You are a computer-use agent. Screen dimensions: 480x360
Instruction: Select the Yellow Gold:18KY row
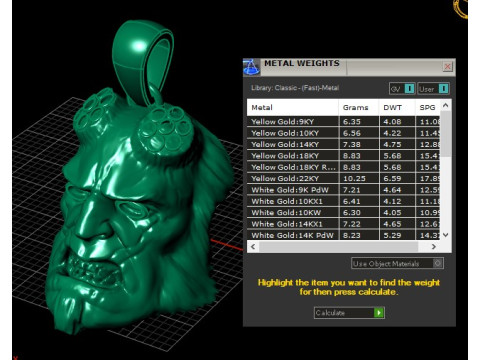(344, 156)
